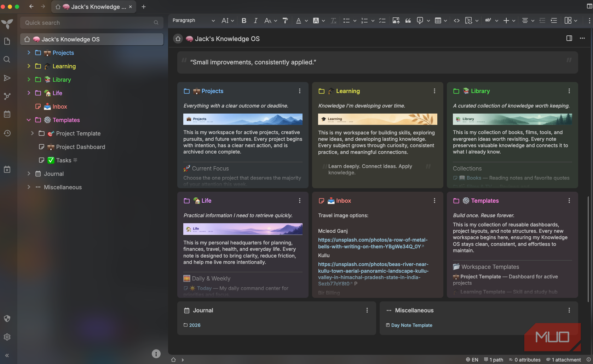Show recent changes history launcher
Screen dimensions: 593x364
pos(7,133)
